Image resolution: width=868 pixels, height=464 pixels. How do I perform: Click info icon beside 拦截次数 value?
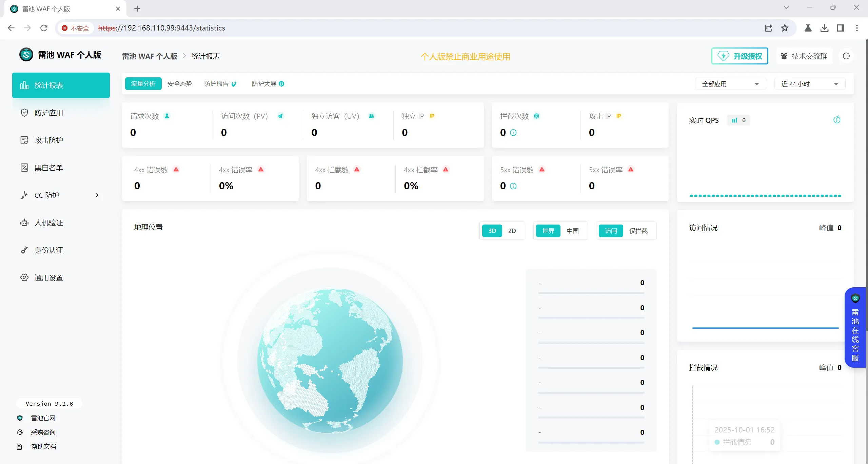[513, 133]
